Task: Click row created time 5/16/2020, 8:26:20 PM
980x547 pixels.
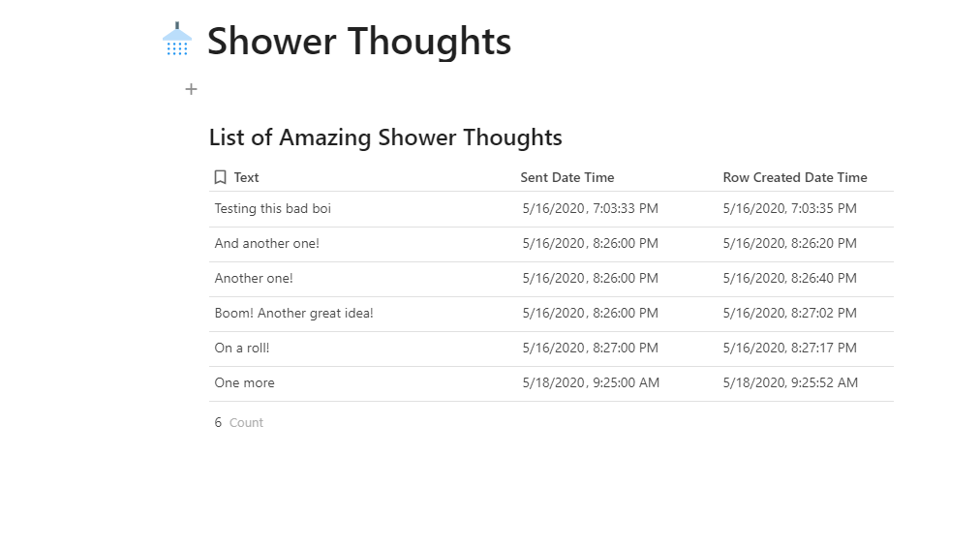Action: 790,243
